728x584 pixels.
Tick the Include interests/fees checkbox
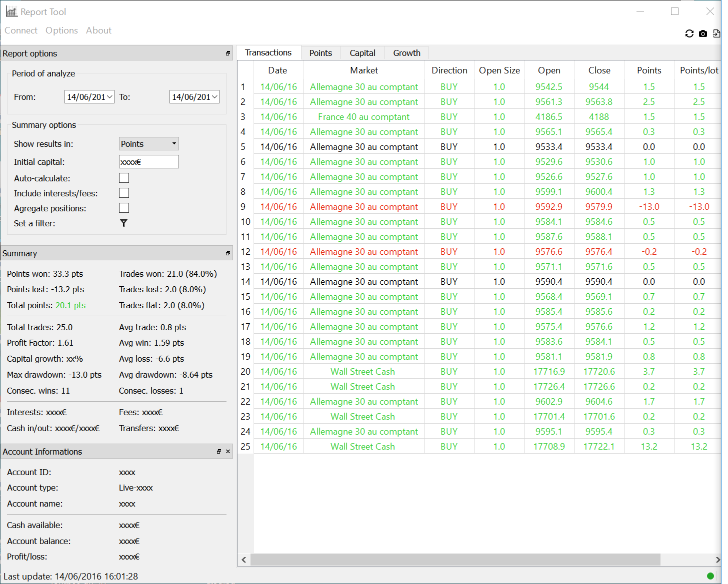coord(124,193)
